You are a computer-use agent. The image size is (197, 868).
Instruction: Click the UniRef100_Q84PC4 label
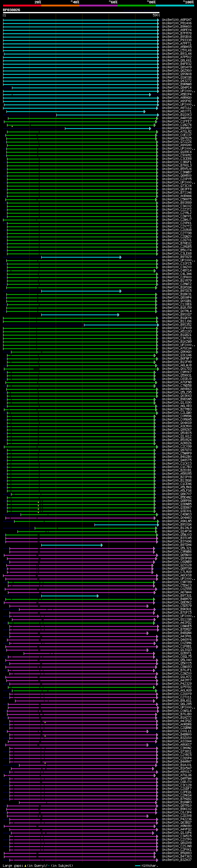click(176, 88)
